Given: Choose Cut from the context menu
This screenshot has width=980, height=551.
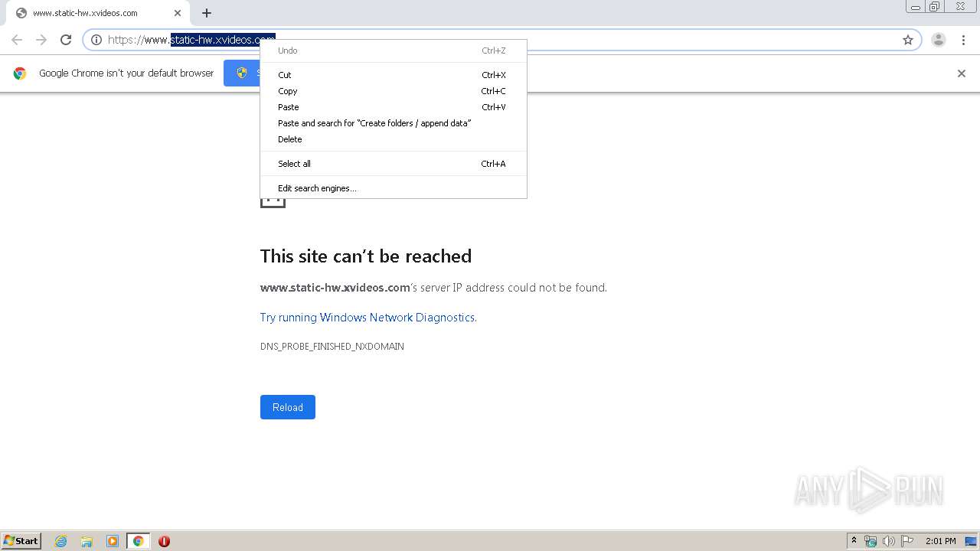Looking at the screenshot, I should tap(394, 75).
